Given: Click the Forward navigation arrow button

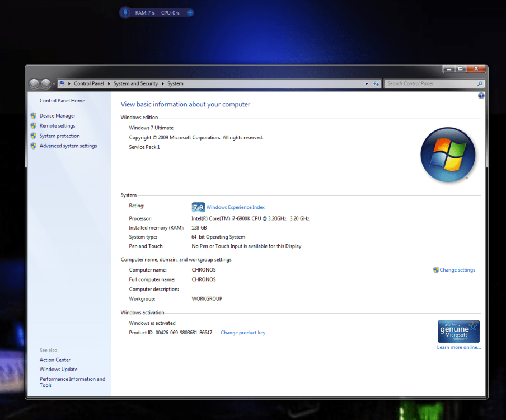Looking at the screenshot, I should point(46,83).
